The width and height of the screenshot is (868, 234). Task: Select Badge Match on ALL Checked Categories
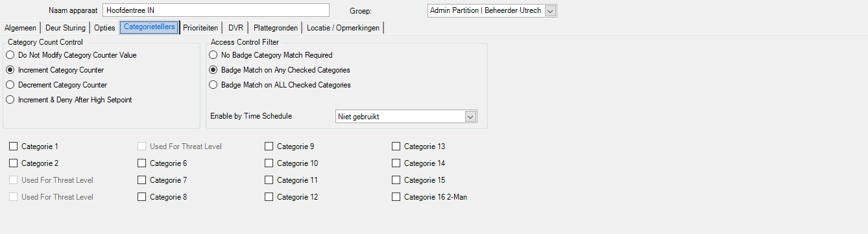(280, 85)
